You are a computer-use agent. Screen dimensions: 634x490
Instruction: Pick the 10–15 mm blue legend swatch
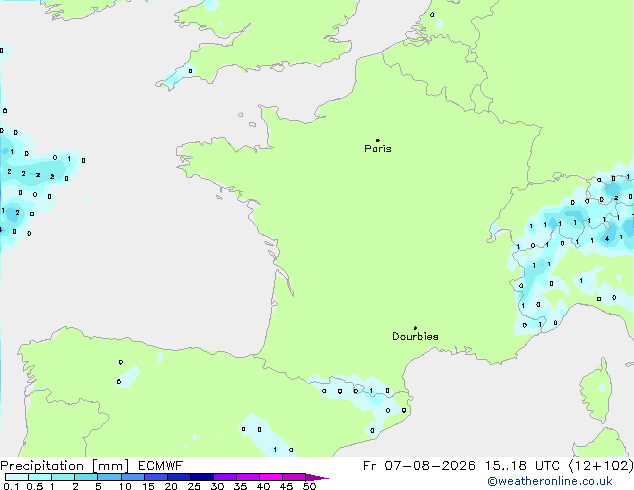coord(133,477)
